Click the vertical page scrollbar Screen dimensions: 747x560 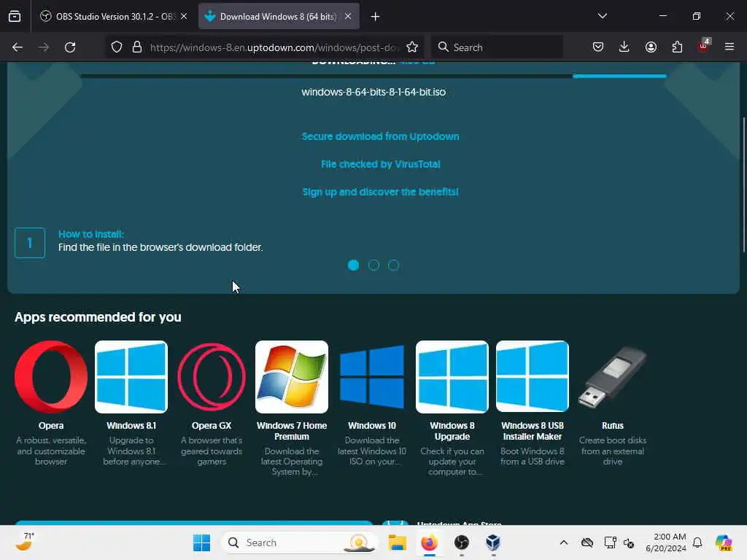[743, 184]
